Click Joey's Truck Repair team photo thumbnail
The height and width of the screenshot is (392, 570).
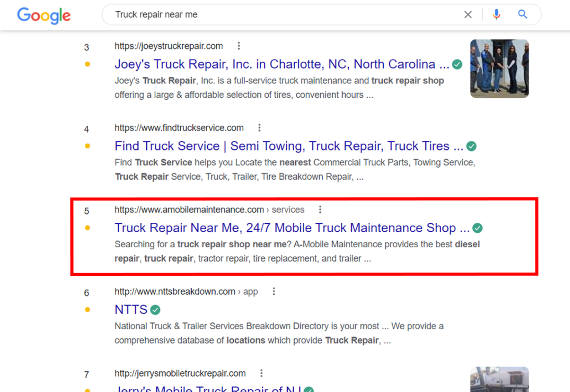coord(499,68)
